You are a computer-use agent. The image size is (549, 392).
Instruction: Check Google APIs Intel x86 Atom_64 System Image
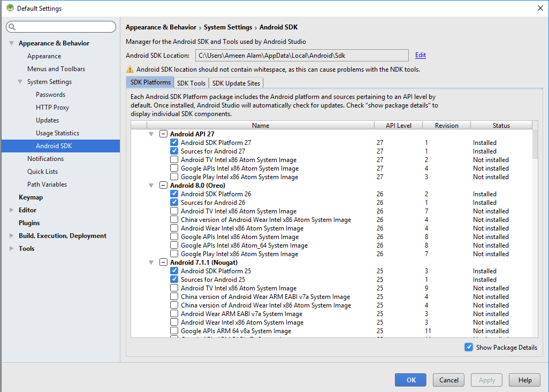tap(174, 245)
